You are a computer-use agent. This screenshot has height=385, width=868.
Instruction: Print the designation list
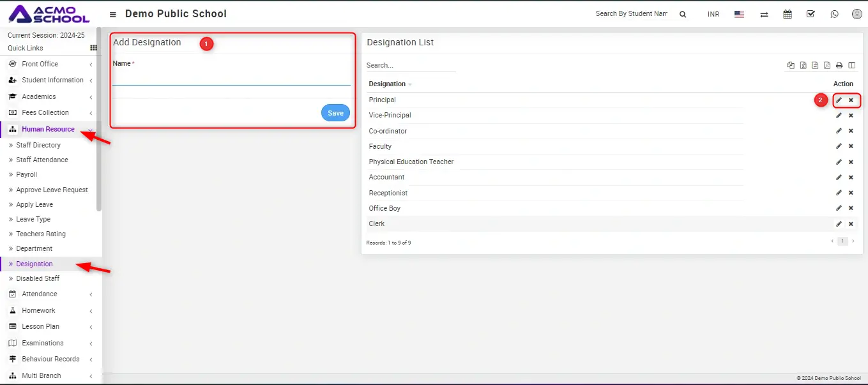coord(839,65)
